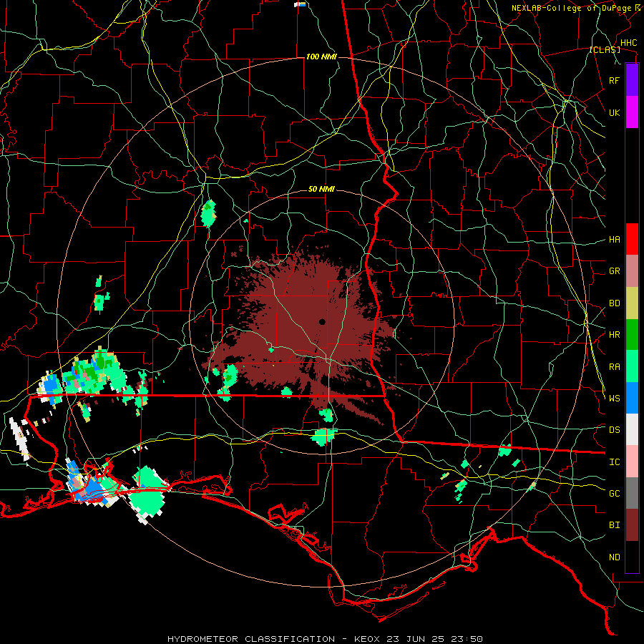Click the RA legend label
The height and width of the screenshot is (644, 644).
(614, 366)
